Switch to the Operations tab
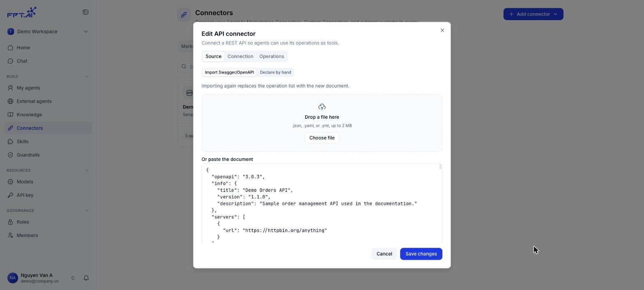The width and height of the screenshot is (644, 290). tap(271, 56)
